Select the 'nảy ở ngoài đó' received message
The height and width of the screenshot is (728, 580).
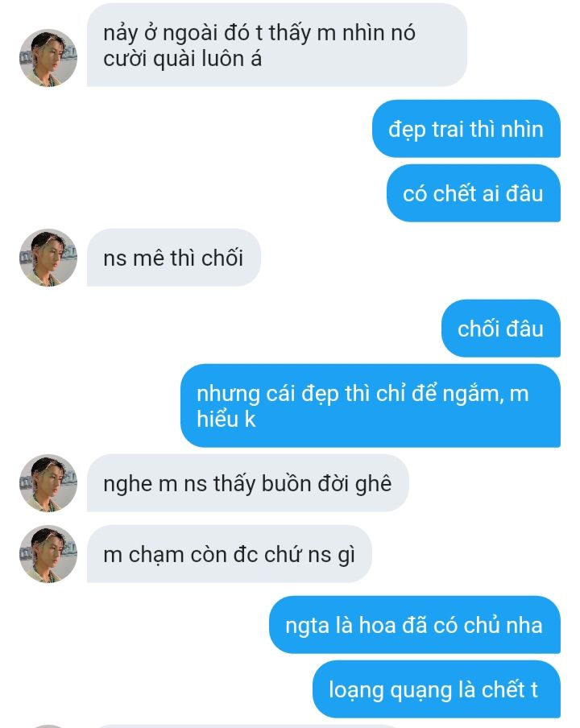(277, 45)
